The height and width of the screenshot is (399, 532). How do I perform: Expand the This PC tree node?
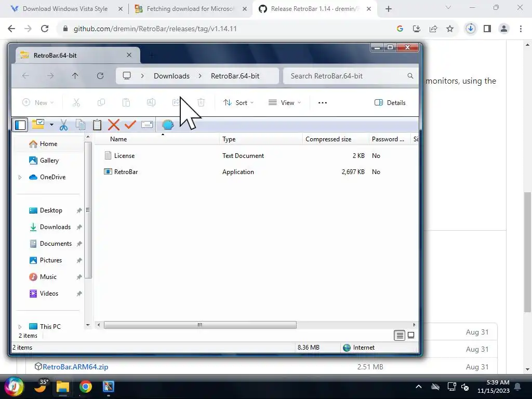[20, 327]
